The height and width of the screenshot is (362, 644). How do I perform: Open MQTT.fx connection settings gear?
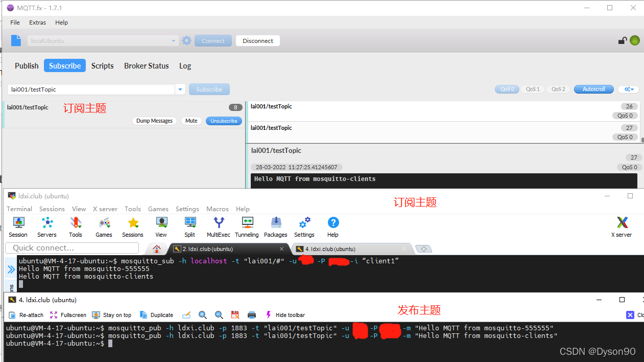click(x=186, y=40)
